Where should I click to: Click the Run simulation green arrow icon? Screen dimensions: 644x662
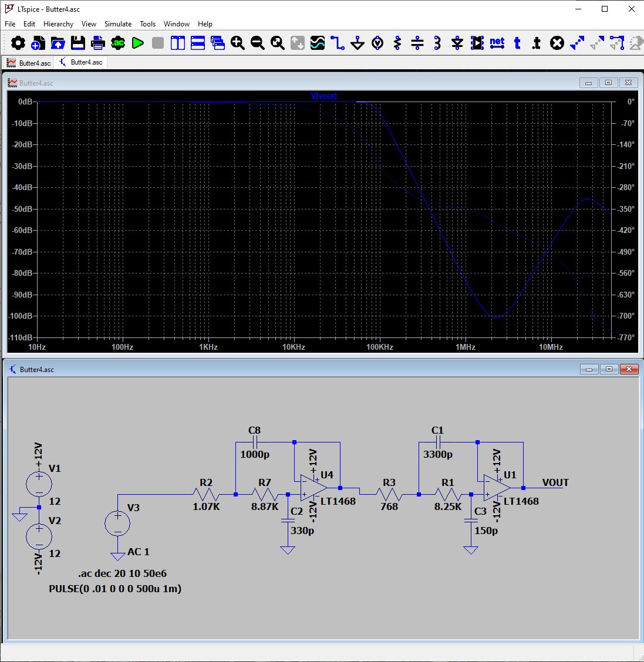point(138,43)
